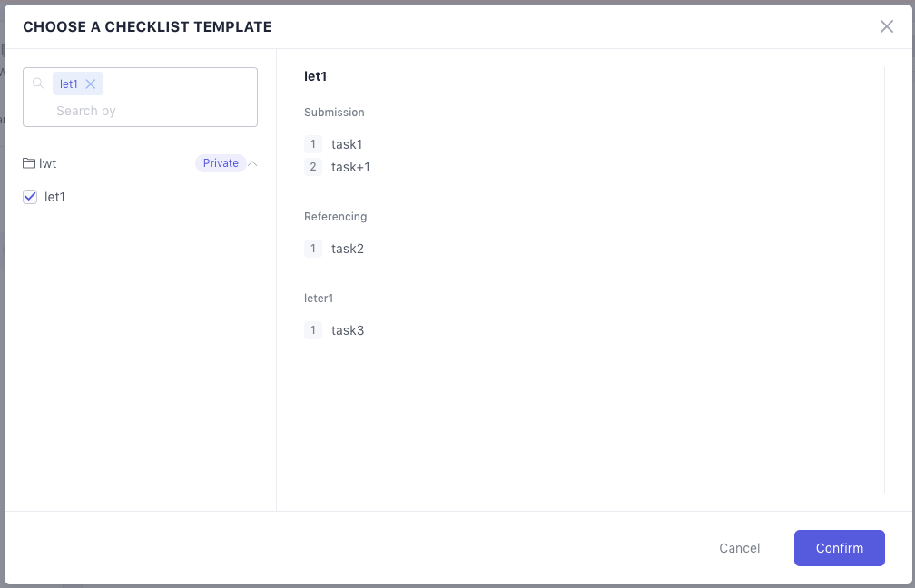Select the lwt folder name

[x=48, y=163]
